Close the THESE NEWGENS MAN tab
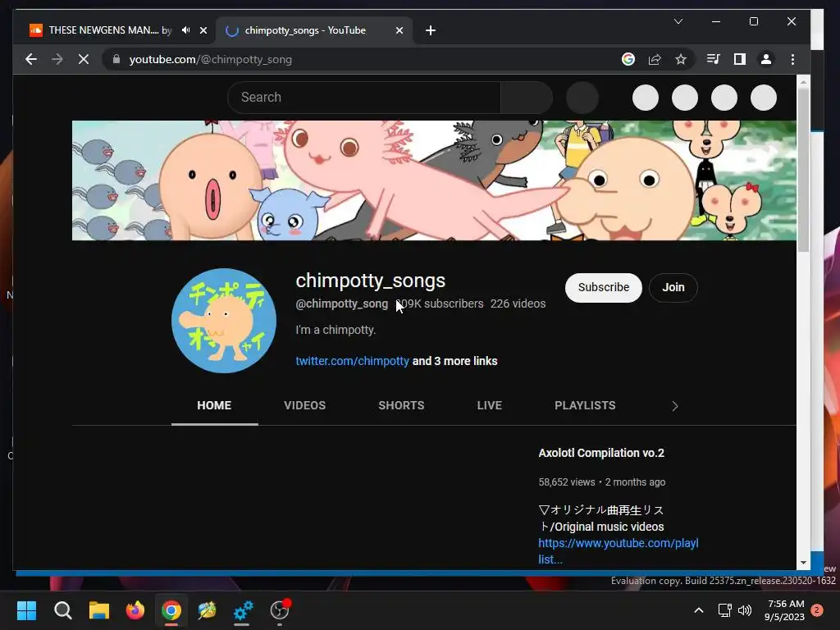This screenshot has width=840, height=630. (203, 30)
